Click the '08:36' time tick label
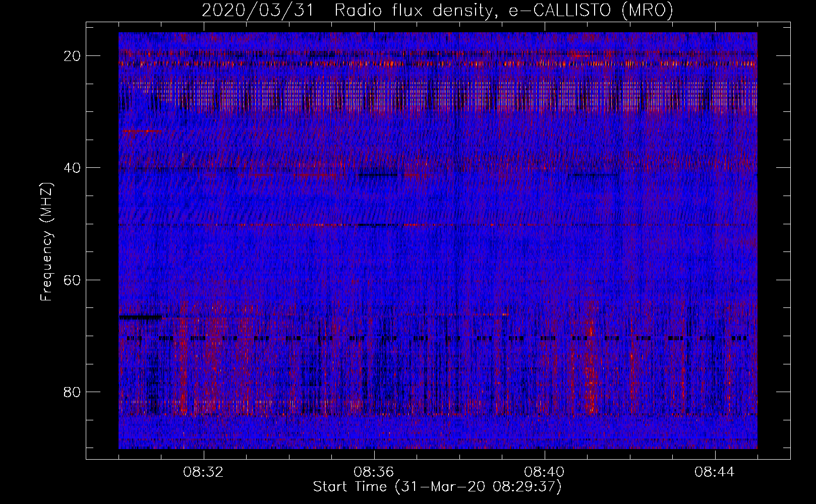This screenshot has width=816, height=504. 374,472
